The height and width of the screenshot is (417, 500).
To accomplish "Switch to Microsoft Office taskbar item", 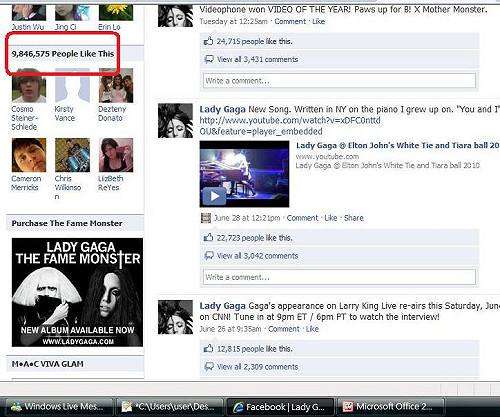I will point(390,407).
